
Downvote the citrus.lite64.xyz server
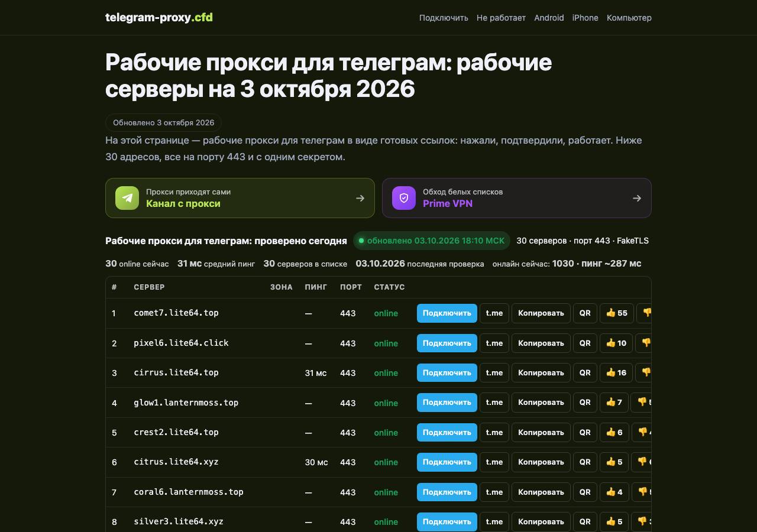[642, 462]
